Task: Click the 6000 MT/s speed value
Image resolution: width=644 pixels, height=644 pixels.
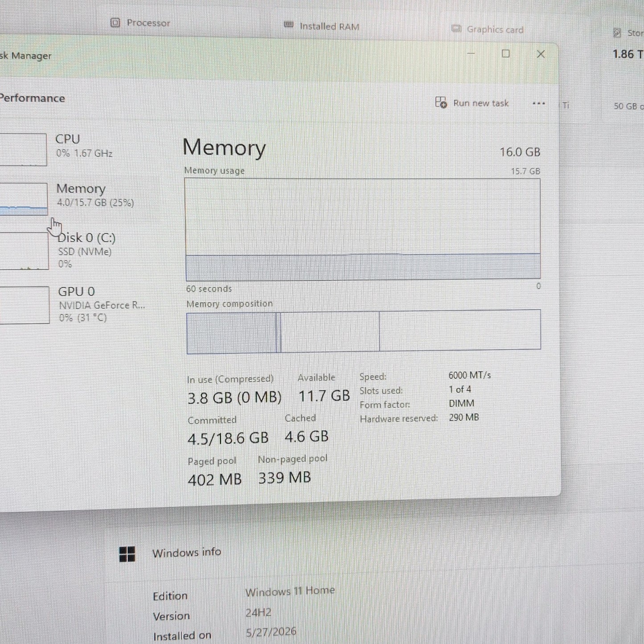Action: pos(469,375)
